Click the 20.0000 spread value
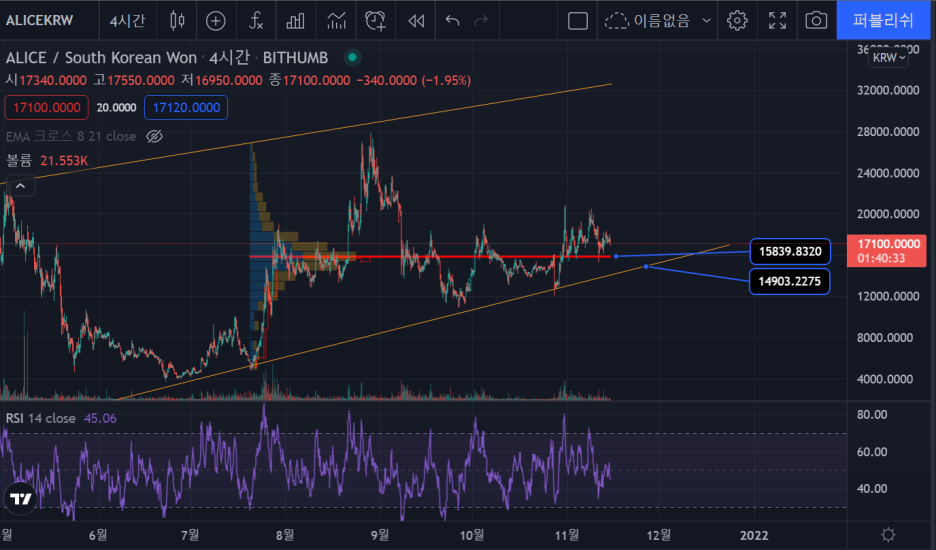936x550 pixels. point(116,107)
